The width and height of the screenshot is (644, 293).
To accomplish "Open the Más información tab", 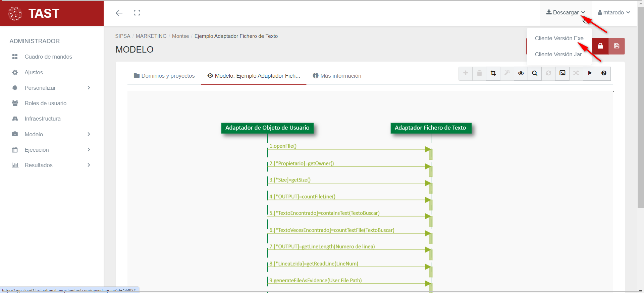I will click(337, 76).
